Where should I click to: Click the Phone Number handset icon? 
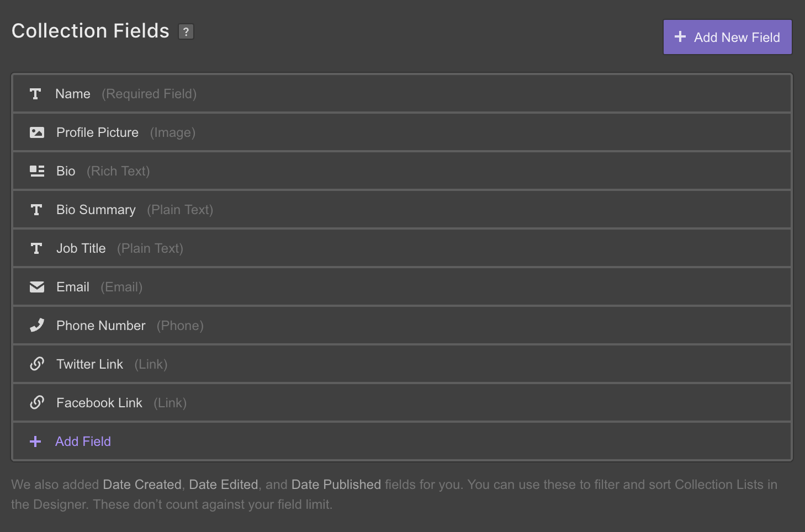tap(37, 326)
